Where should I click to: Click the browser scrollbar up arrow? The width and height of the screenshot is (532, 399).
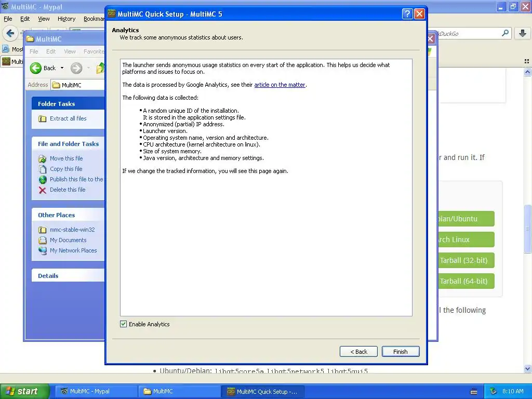tap(527, 72)
